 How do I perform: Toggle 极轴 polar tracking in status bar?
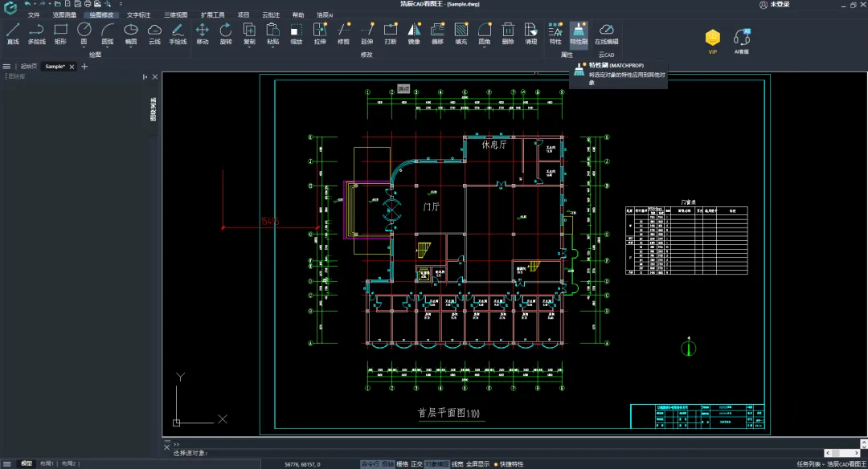tap(387, 464)
